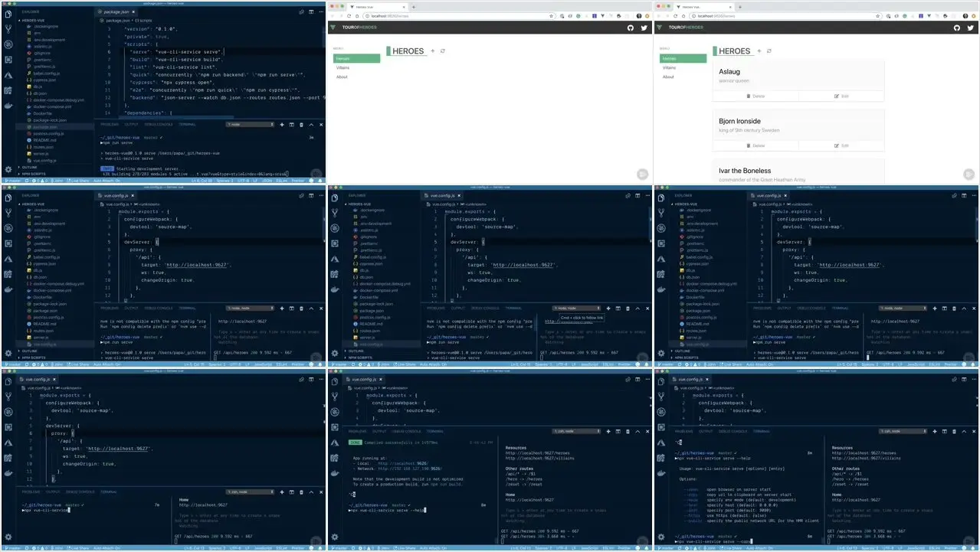Click refresh icon in browser listing Aslaug
Image resolution: width=980 pixels, height=552 pixels.
pos(769,51)
